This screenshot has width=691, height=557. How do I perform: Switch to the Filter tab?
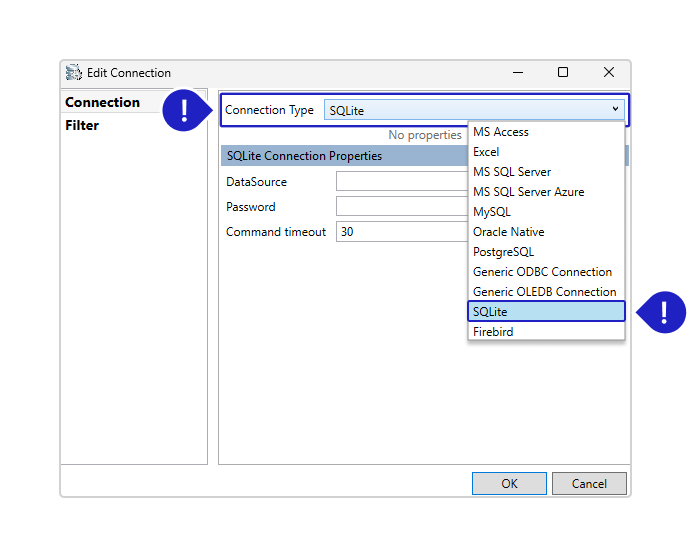82,126
